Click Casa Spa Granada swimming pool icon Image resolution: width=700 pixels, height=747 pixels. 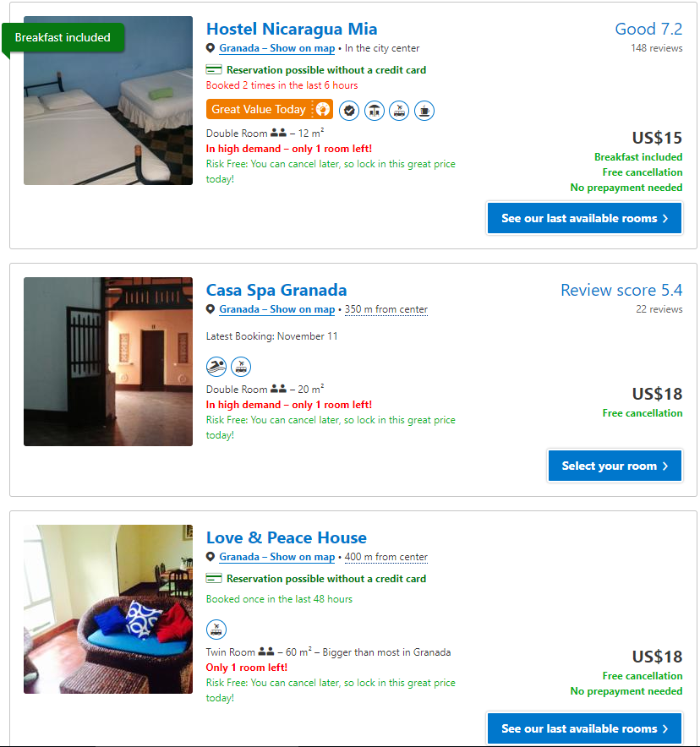tap(216, 367)
